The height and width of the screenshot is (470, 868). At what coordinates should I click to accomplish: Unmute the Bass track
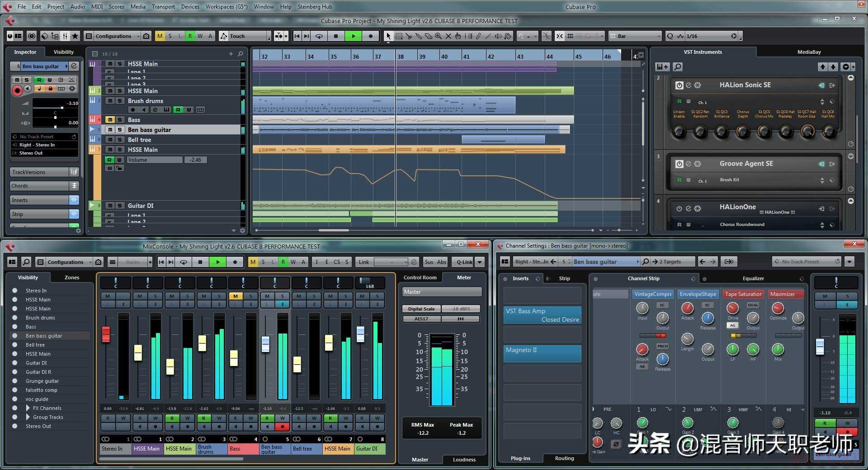click(x=110, y=120)
